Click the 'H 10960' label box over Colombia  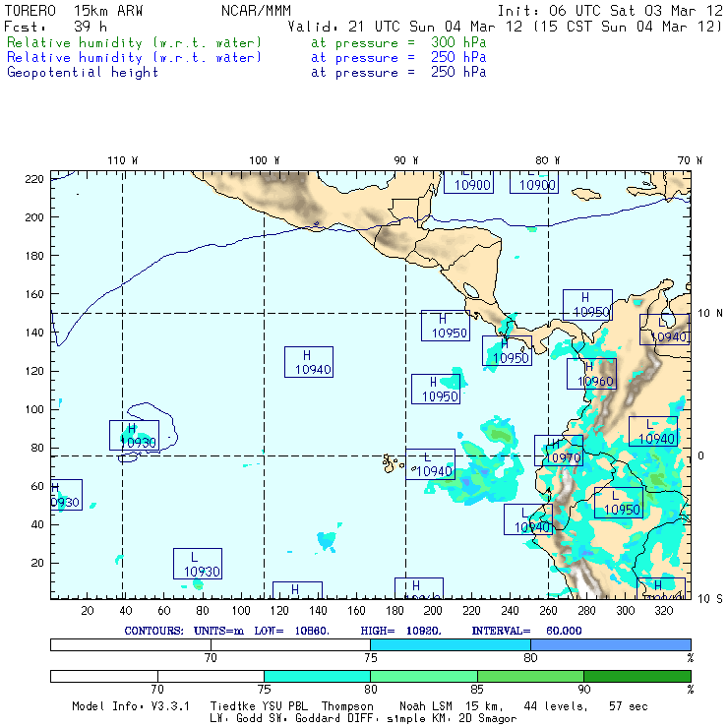(x=591, y=374)
